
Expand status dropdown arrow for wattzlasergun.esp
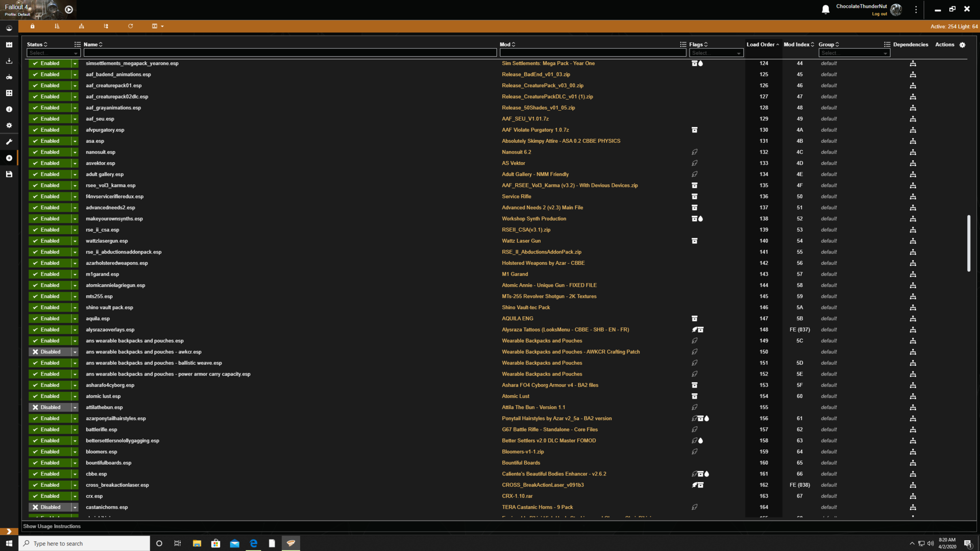[x=75, y=241]
